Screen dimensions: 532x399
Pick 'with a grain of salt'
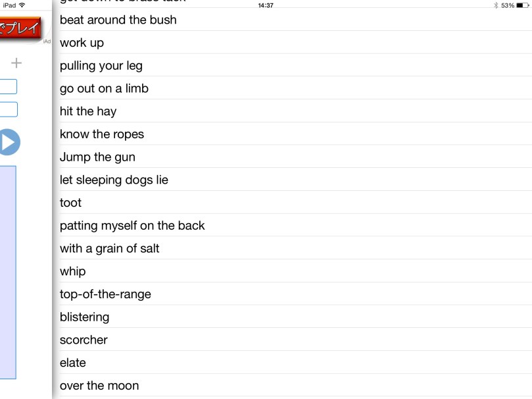coord(110,248)
